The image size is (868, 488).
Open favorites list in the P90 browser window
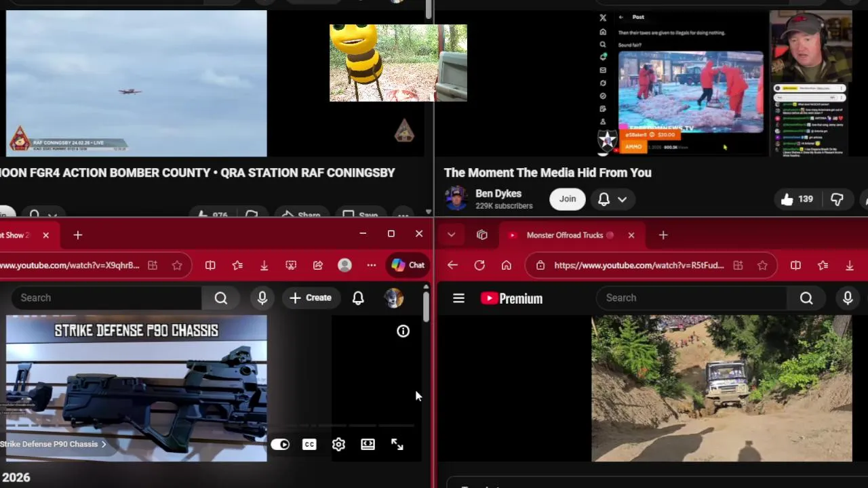click(237, 265)
